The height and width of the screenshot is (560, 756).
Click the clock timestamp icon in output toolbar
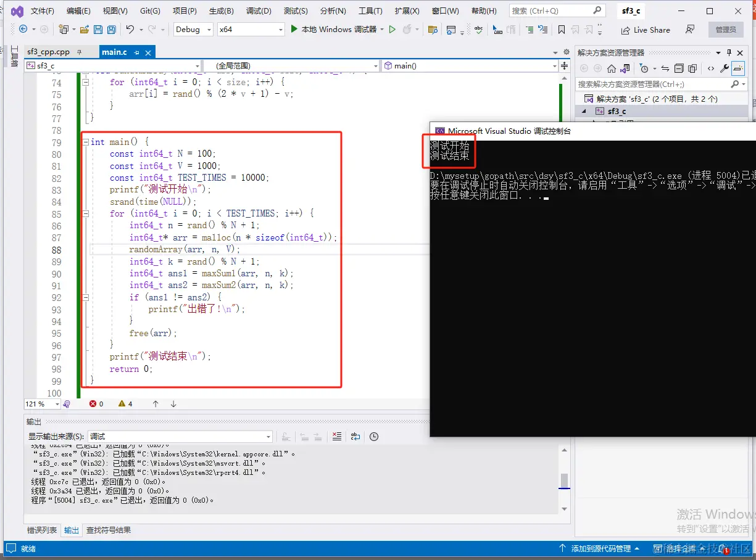(374, 437)
